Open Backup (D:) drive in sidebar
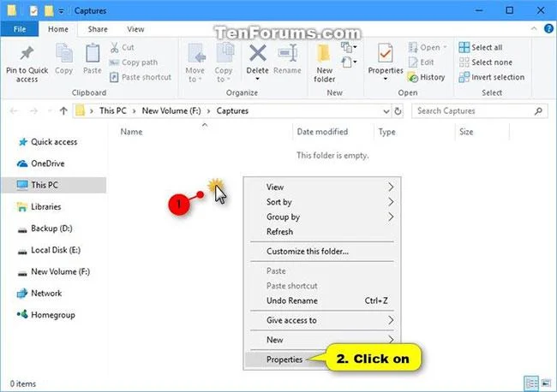 (45, 229)
